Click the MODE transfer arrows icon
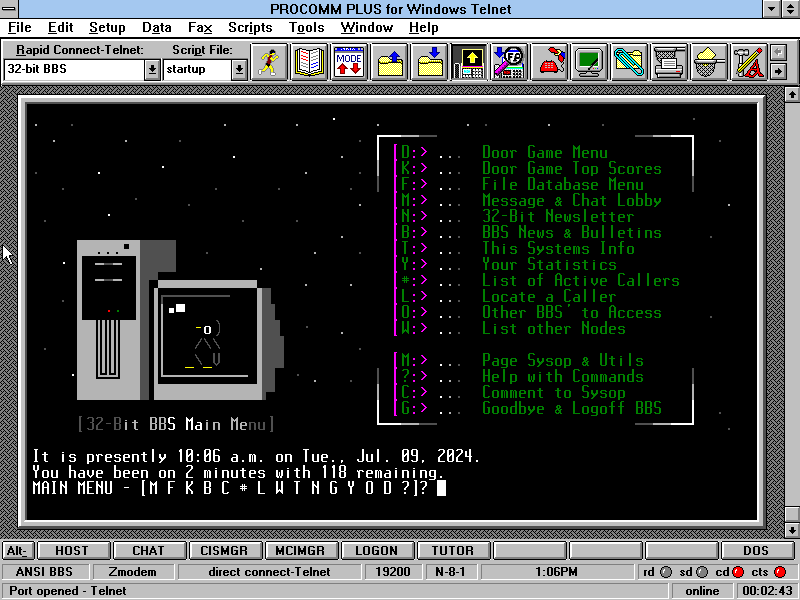 [x=349, y=62]
